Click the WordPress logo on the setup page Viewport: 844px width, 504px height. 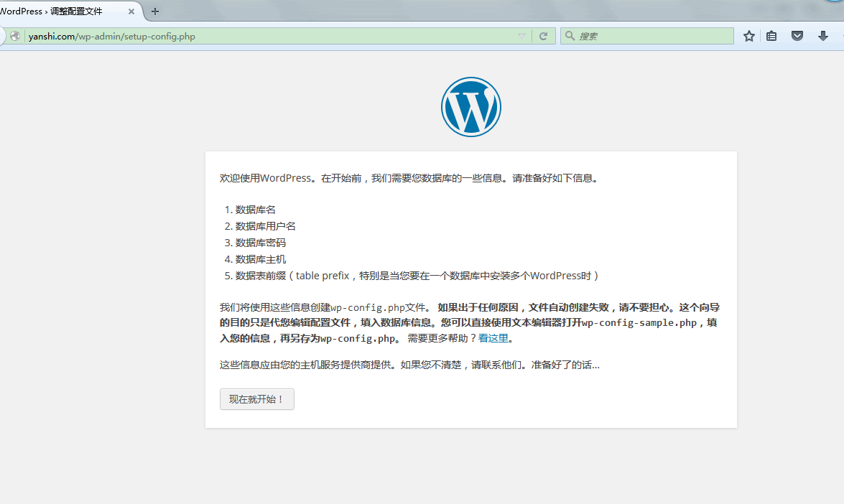coord(471,106)
